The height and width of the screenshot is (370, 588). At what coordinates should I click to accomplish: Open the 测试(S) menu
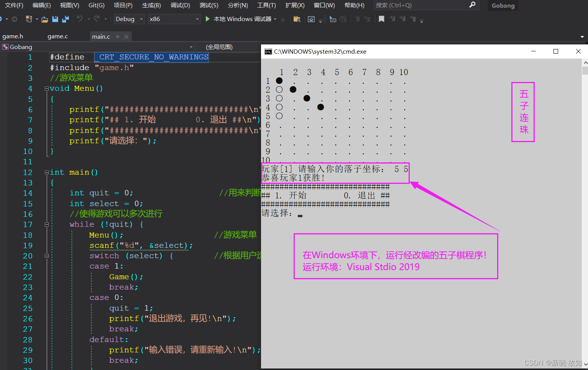209,5
